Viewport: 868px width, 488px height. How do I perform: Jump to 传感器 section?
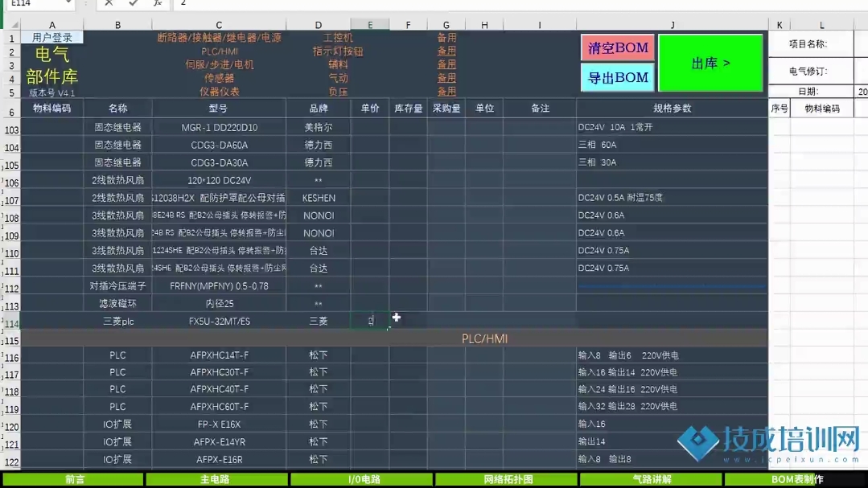coord(220,78)
